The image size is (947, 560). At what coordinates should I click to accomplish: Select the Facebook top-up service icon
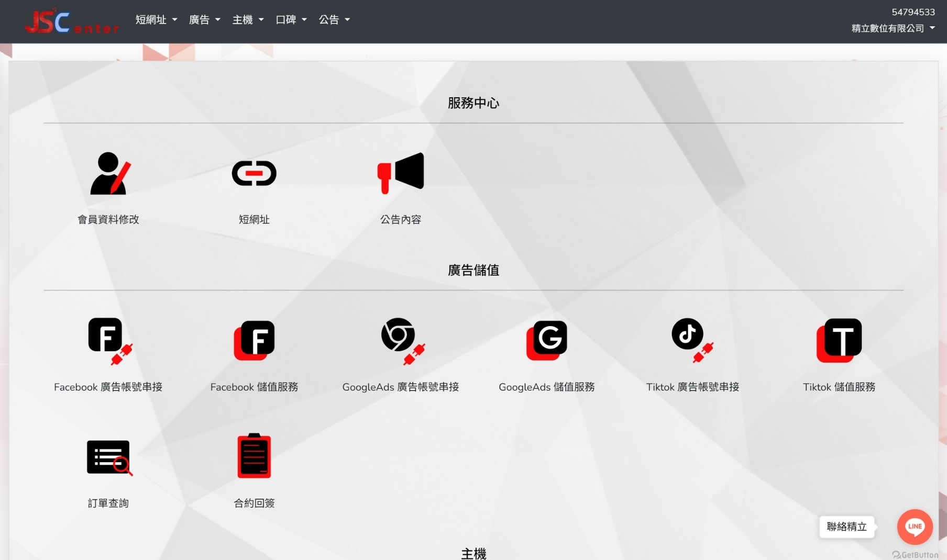[x=254, y=341]
